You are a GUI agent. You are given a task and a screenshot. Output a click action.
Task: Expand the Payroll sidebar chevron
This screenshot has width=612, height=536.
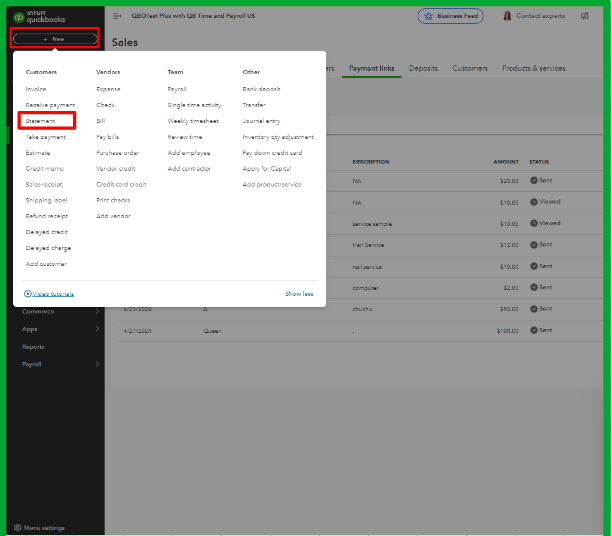[97, 364]
